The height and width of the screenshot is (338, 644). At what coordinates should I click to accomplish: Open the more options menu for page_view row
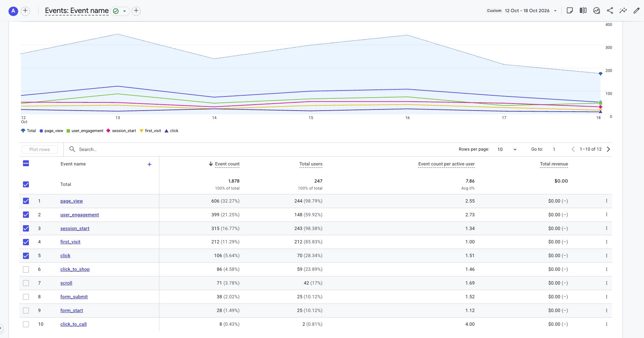click(x=607, y=201)
